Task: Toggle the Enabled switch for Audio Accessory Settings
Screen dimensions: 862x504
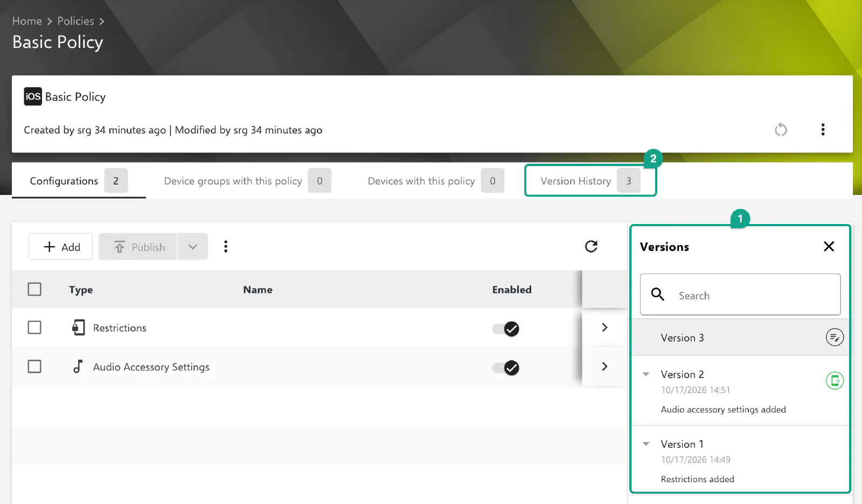Action: coord(506,368)
